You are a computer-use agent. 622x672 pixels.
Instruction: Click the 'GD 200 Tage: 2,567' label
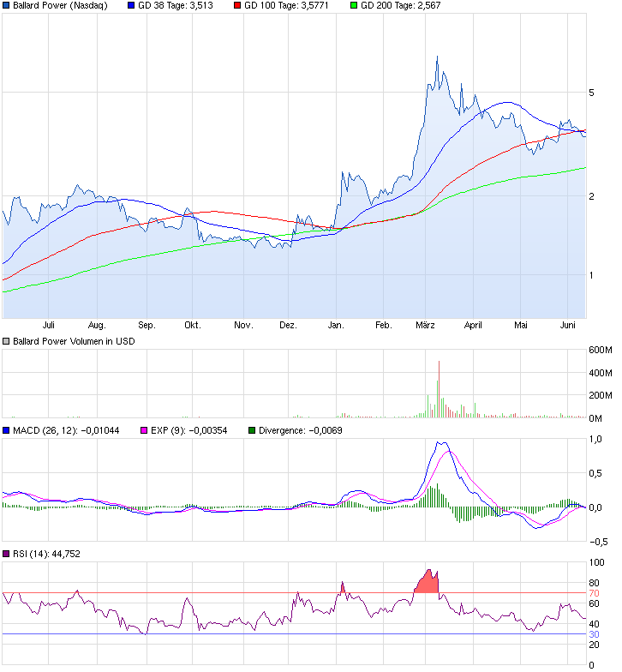click(x=401, y=5)
